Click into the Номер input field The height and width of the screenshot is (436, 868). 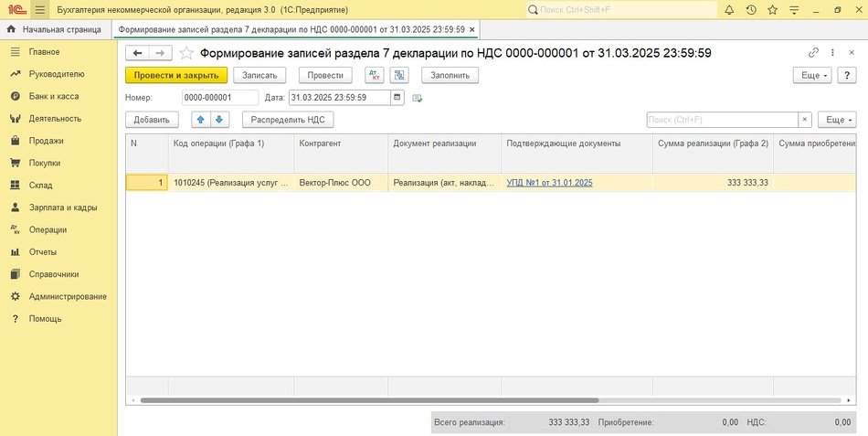coord(219,97)
